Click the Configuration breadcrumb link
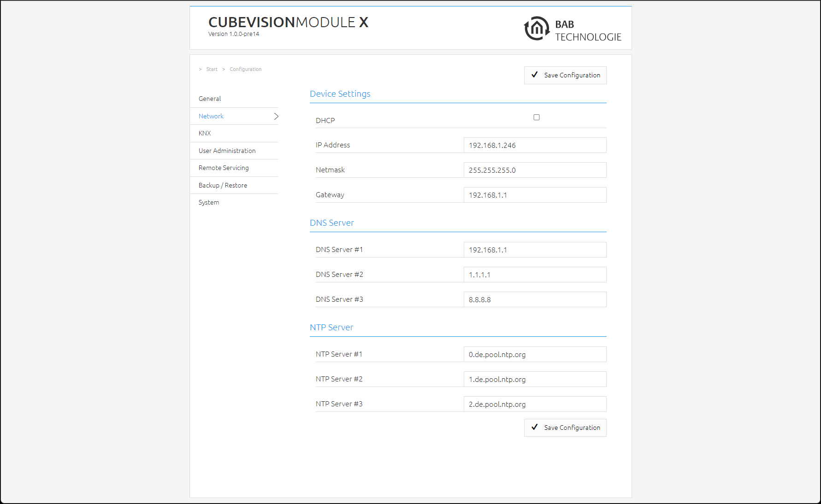The image size is (821, 504). [246, 69]
